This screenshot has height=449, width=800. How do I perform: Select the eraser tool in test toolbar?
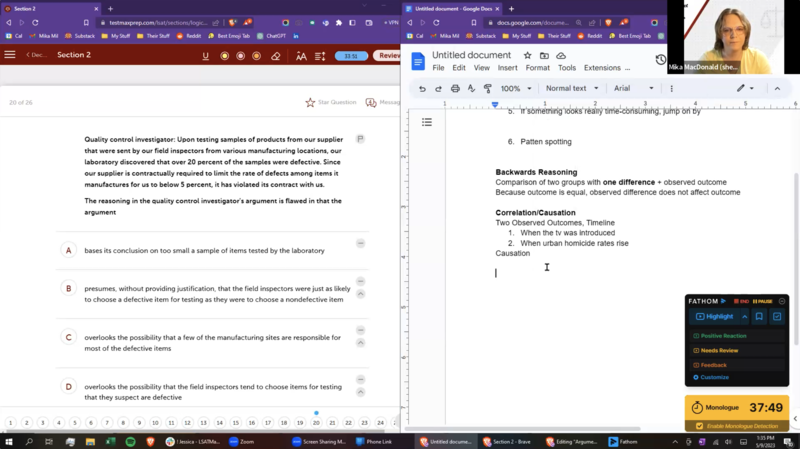pos(276,56)
